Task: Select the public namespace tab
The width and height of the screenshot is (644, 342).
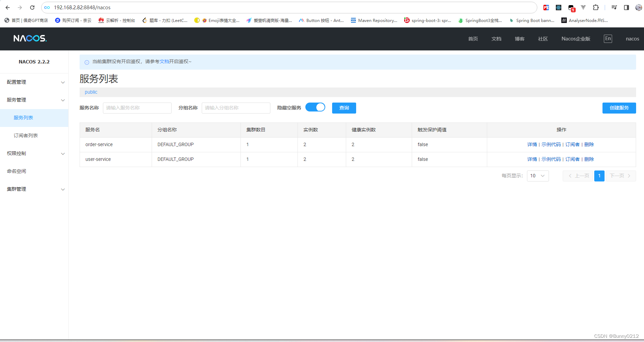Action: pos(91,92)
